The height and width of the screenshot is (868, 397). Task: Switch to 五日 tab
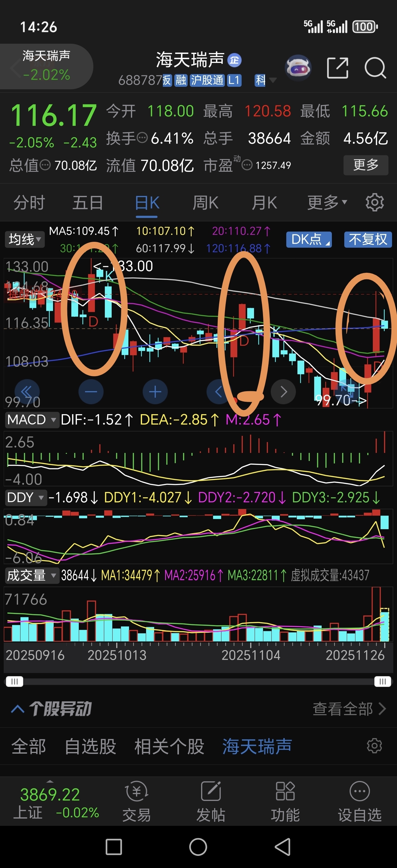[88, 202]
